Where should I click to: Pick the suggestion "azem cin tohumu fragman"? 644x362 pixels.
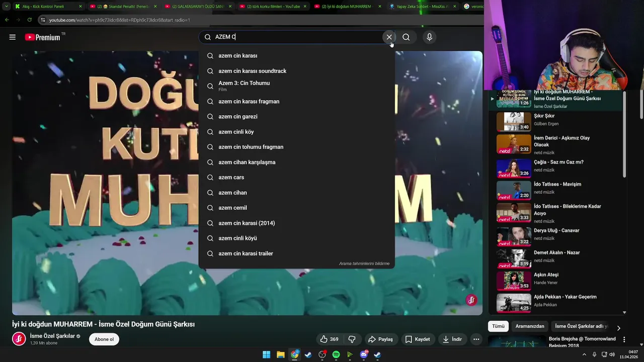(x=297, y=147)
